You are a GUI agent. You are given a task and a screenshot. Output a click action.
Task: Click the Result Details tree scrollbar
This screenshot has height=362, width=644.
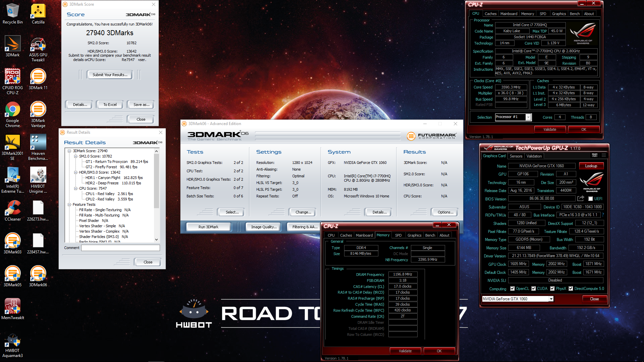click(156, 195)
